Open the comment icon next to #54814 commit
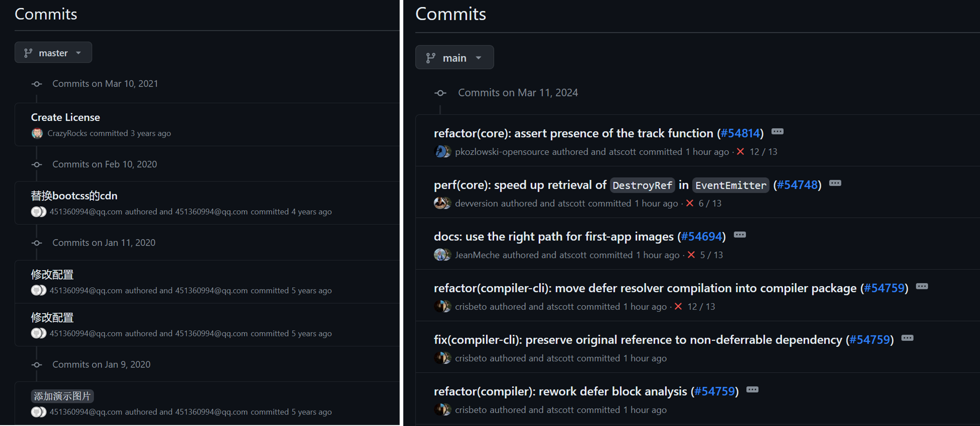Viewport: 980px width, 426px height. [x=777, y=132]
